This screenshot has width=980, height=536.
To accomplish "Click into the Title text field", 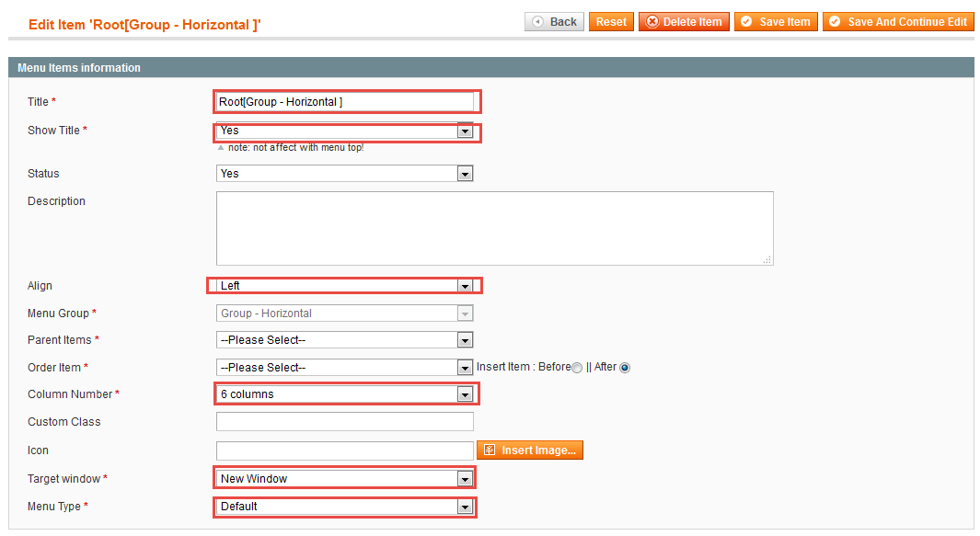I will tap(344, 102).
